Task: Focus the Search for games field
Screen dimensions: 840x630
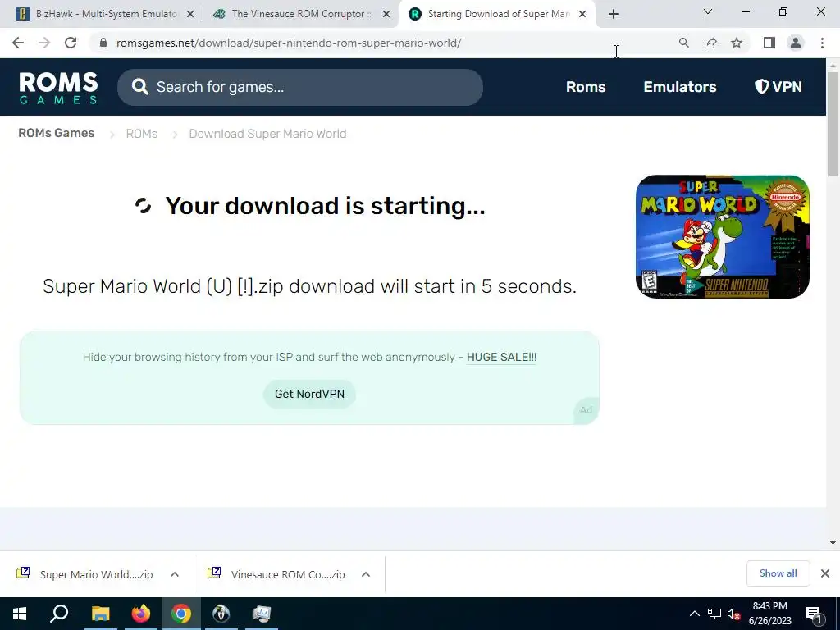Action: [x=300, y=87]
